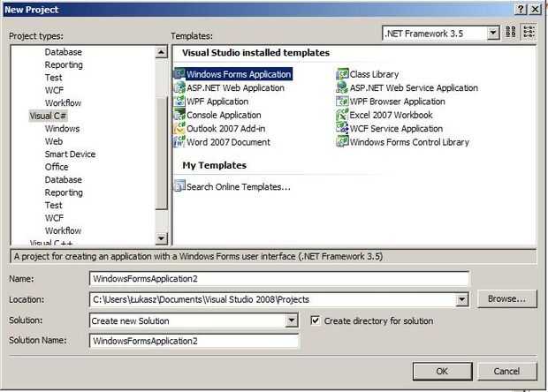Click the Cancel button
This screenshot has height=392, width=548.
(506, 371)
